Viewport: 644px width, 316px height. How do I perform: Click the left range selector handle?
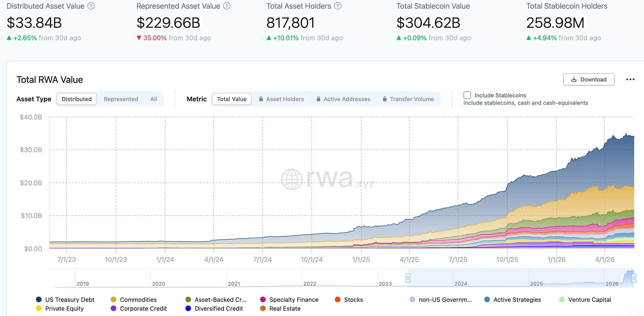pyautogui.click(x=408, y=278)
